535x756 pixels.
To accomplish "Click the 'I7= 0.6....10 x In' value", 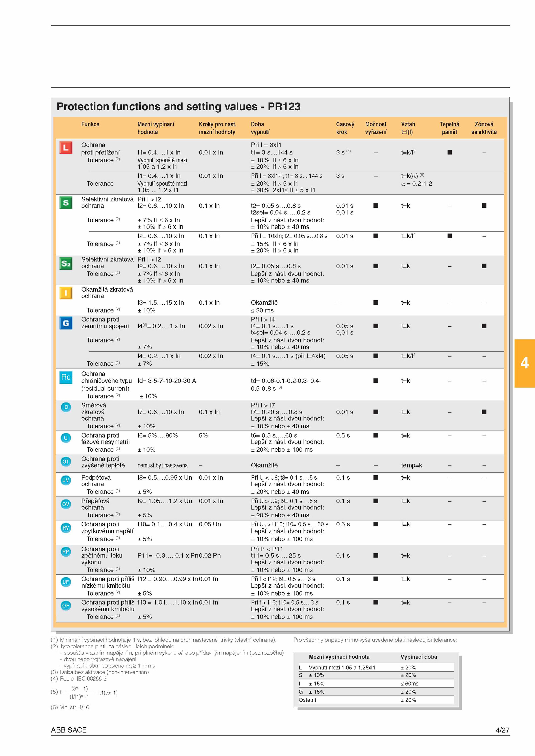I will click(161, 412).
